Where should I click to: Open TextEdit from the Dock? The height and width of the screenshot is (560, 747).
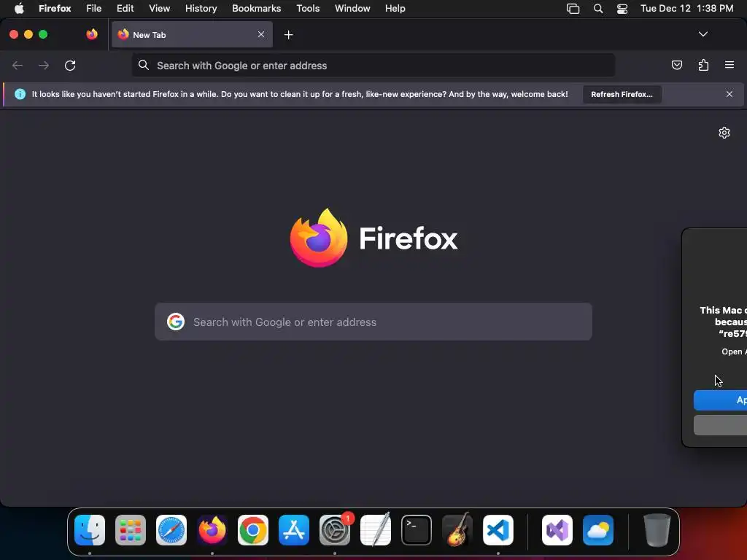[x=376, y=530]
